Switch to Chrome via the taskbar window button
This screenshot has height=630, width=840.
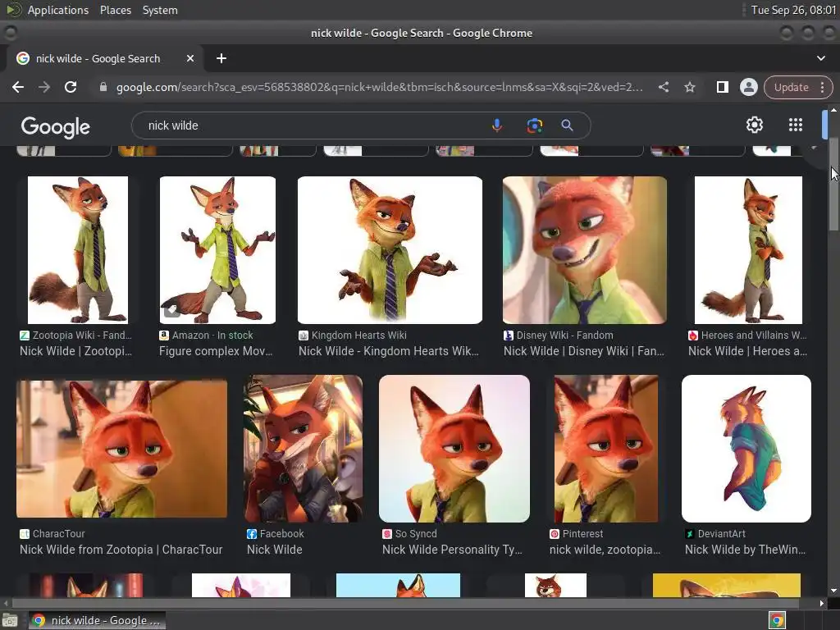coord(97,620)
